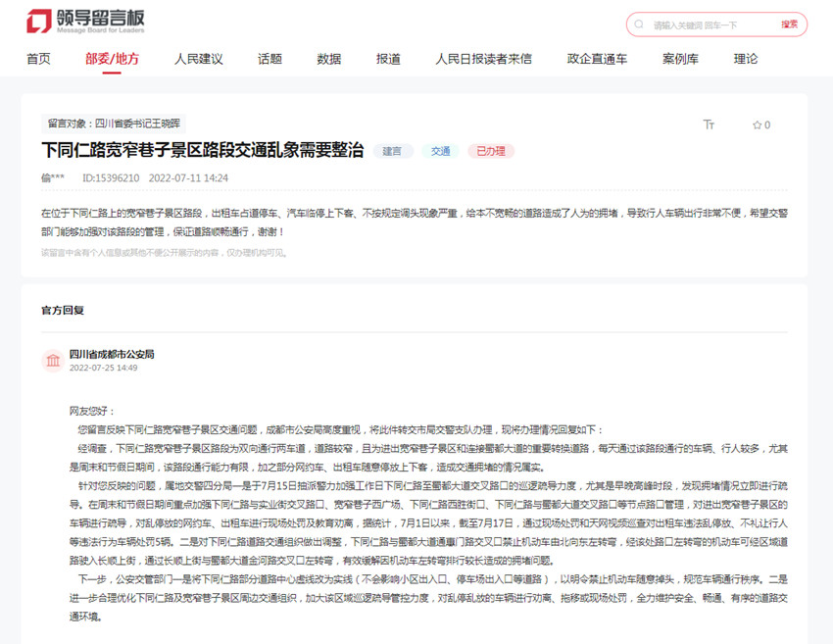Open the 数据 section
This screenshot has width=833, height=644.
pyautogui.click(x=327, y=59)
